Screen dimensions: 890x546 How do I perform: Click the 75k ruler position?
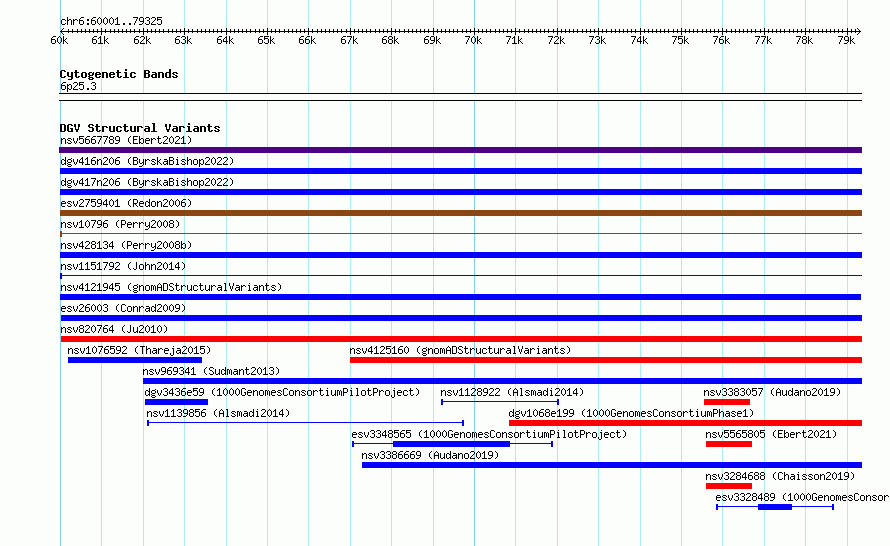680,40
